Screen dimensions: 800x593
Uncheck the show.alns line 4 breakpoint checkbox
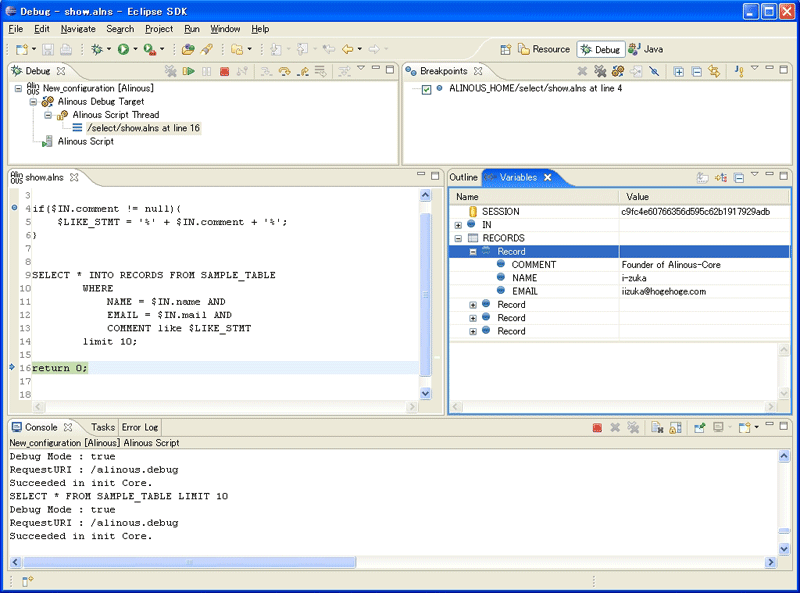pos(427,89)
